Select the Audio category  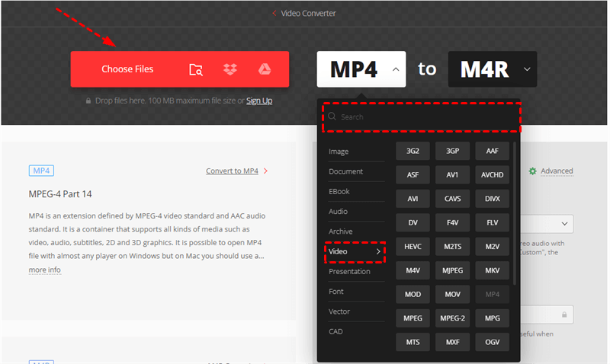click(338, 212)
